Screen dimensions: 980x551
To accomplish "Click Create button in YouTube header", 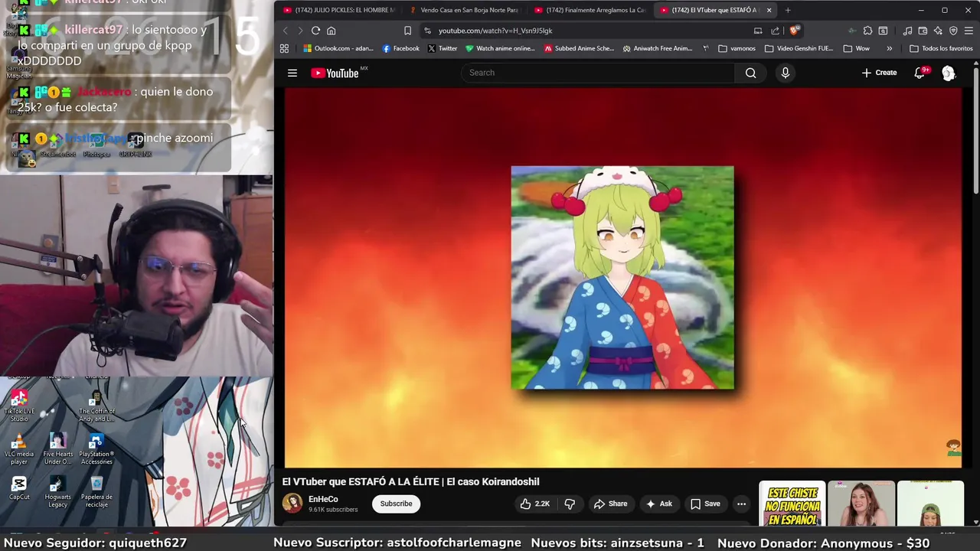I will (879, 73).
